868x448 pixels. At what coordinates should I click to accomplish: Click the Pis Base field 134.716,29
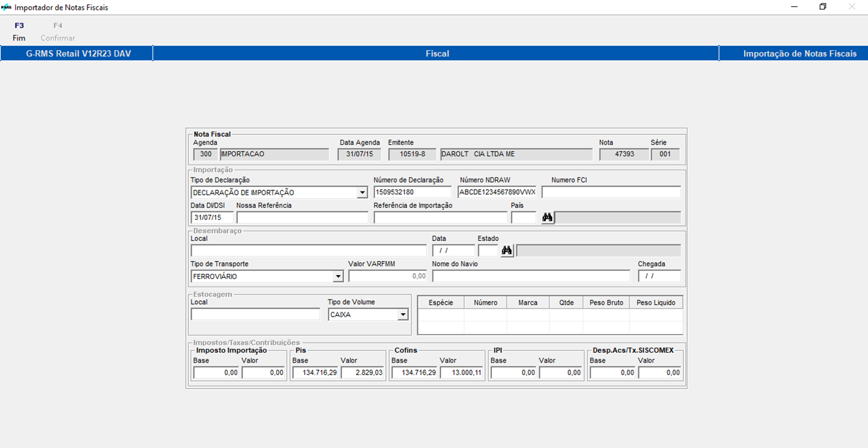click(x=316, y=373)
